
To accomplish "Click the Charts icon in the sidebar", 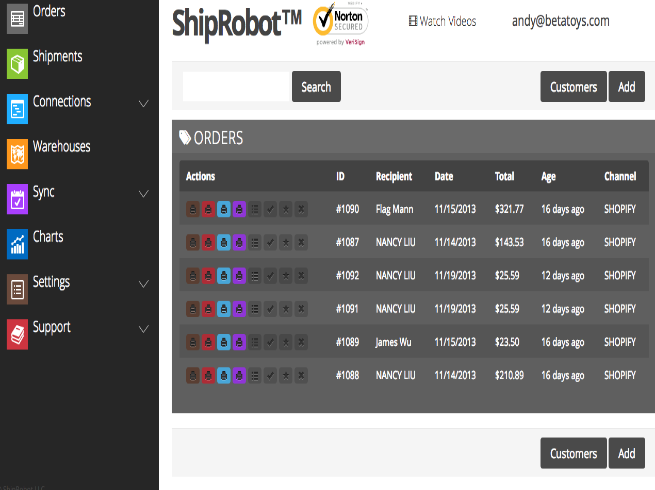I will [x=17, y=243].
